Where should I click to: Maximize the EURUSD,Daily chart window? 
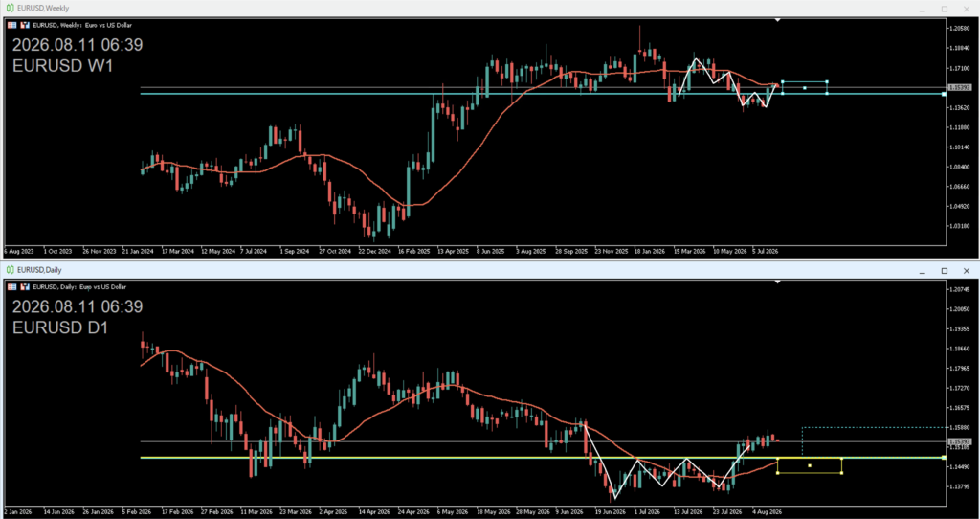[x=945, y=271]
